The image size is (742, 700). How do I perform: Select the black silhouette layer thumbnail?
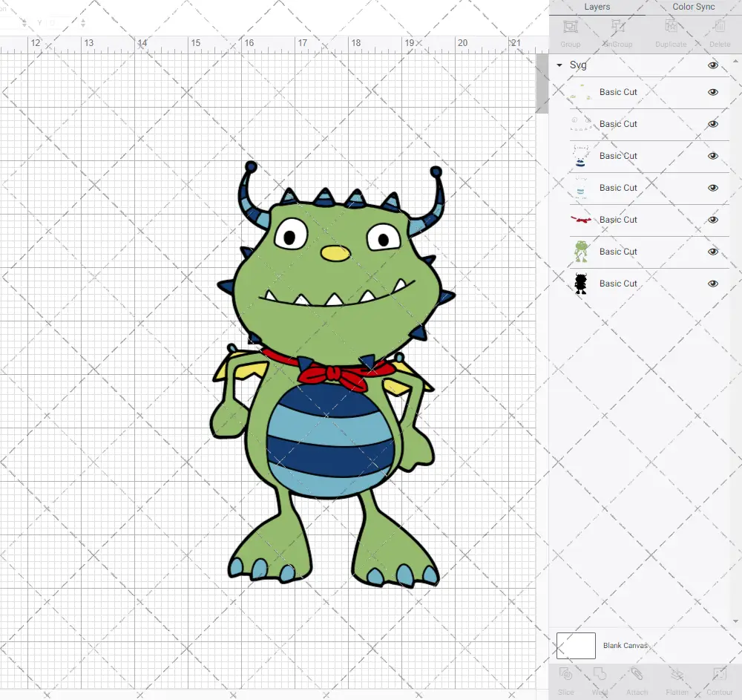point(581,284)
